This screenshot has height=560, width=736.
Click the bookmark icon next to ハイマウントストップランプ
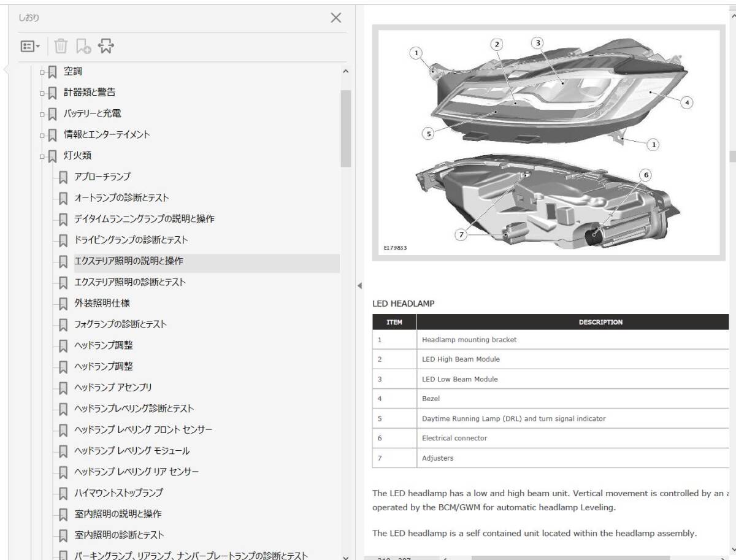[63, 493]
